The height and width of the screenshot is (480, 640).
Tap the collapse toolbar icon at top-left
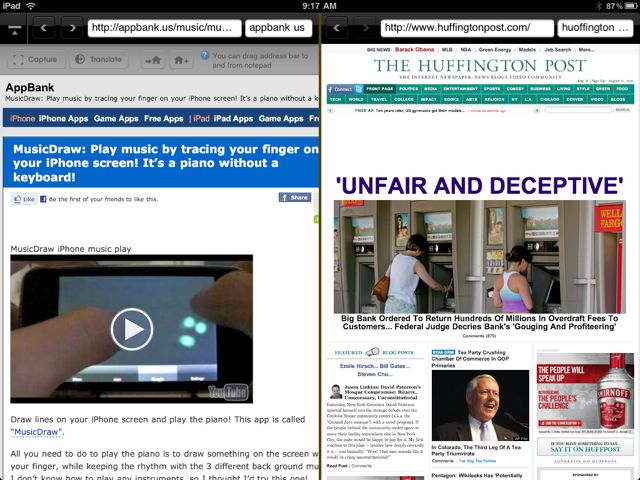coord(14,29)
